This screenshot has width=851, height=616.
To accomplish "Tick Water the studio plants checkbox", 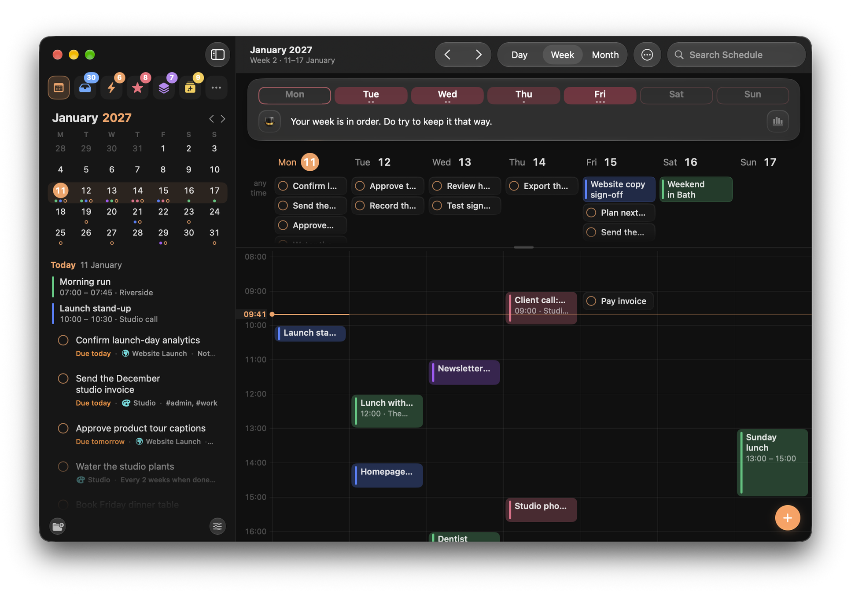I will coord(63,466).
